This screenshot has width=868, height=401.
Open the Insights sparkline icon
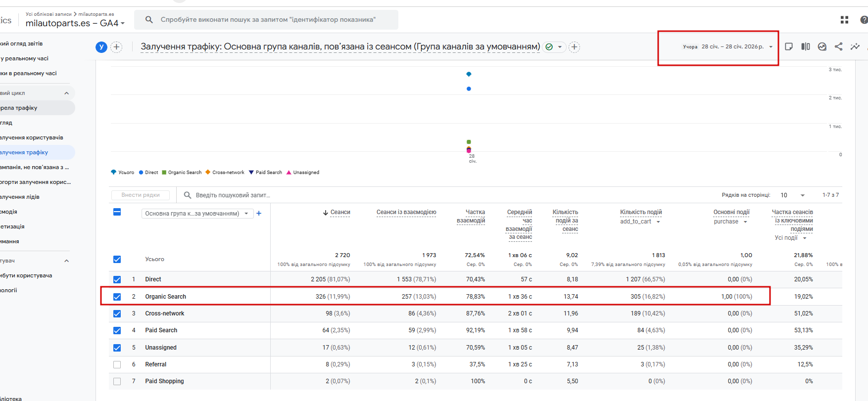point(855,46)
